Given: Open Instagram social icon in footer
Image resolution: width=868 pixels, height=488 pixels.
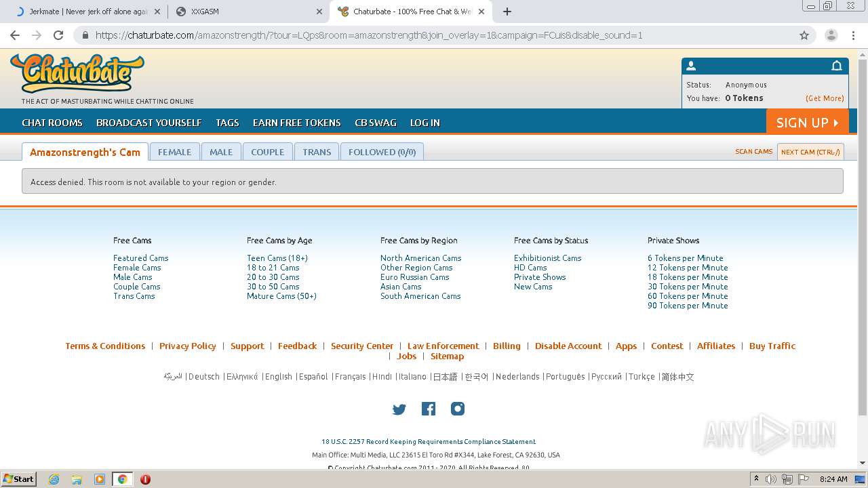Looking at the screenshot, I should coord(458,409).
